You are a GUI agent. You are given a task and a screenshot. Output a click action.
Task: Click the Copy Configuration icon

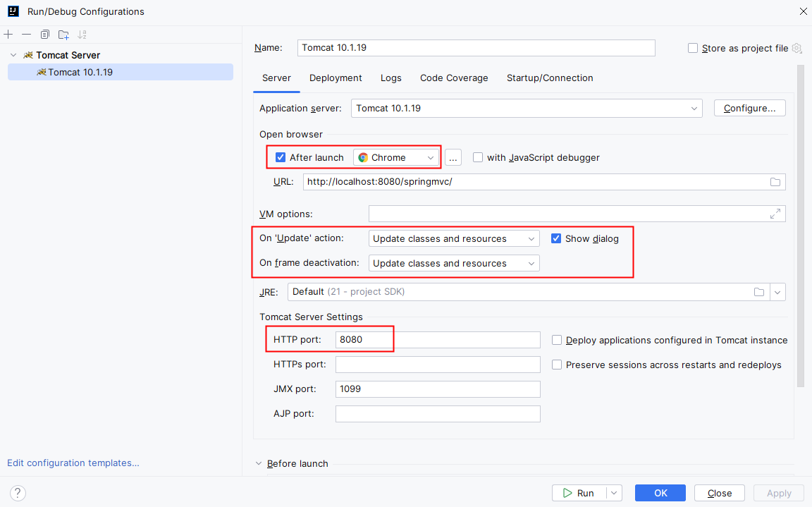tap(45, 35)
